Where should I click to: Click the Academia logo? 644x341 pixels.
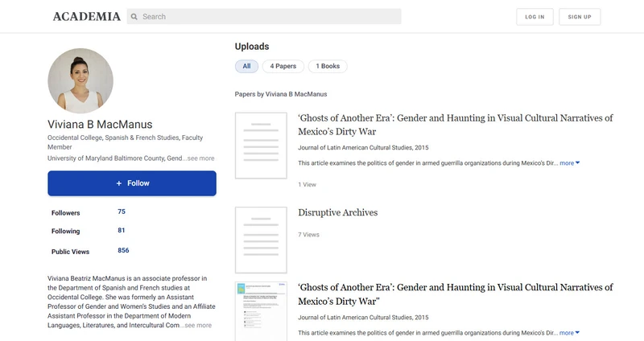pos(87,16)
